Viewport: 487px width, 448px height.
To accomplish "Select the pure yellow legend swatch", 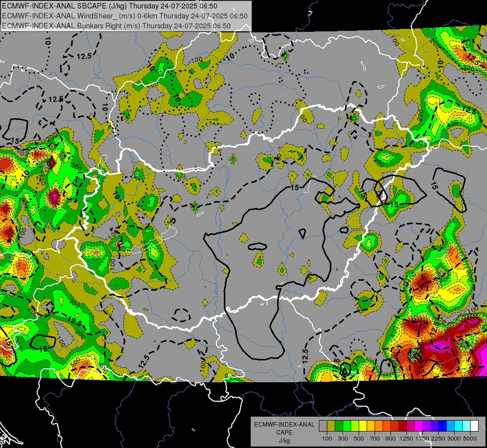I will tap(363, 426).
